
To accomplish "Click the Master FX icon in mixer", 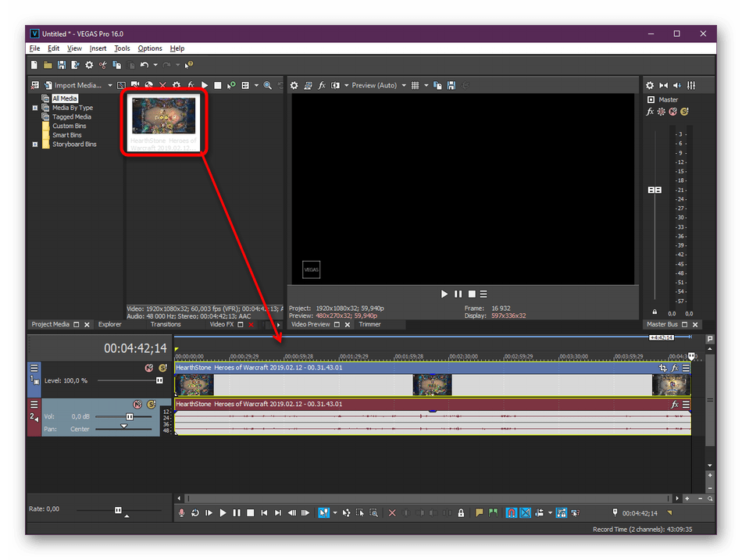I will coord(650,112).
